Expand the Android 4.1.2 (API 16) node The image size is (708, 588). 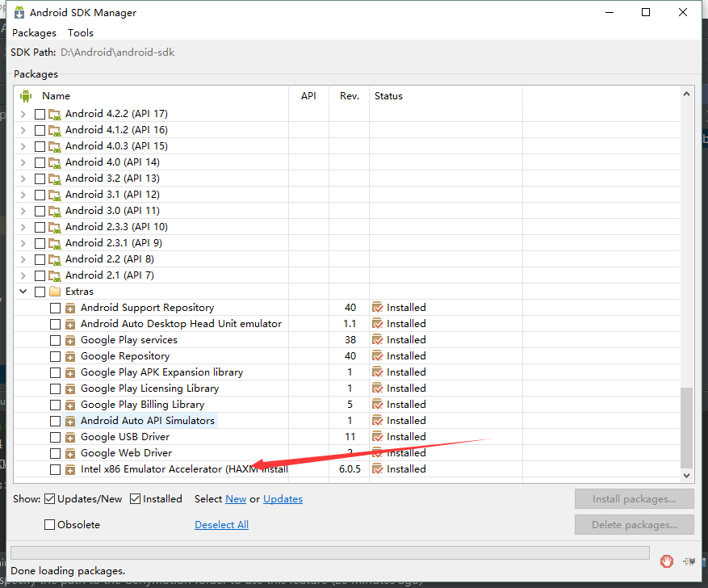click(x=23, y=131)
